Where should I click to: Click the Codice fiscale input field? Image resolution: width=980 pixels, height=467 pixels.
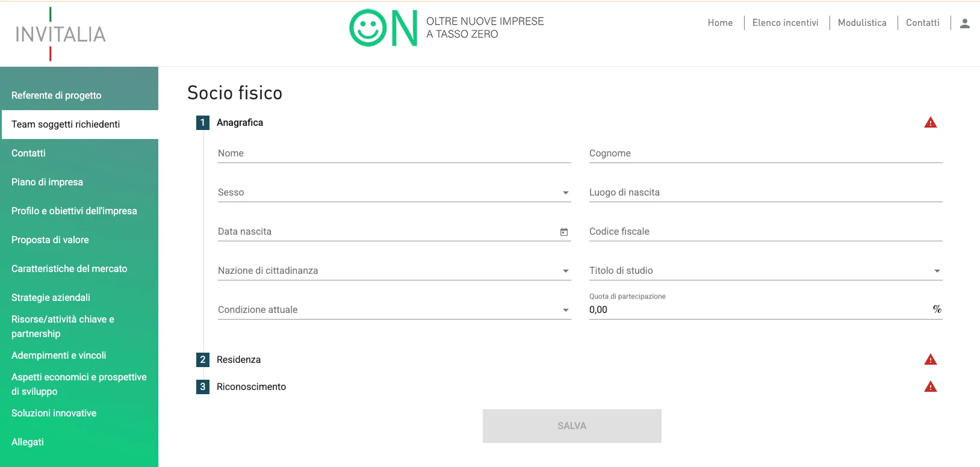pos(765,232)
